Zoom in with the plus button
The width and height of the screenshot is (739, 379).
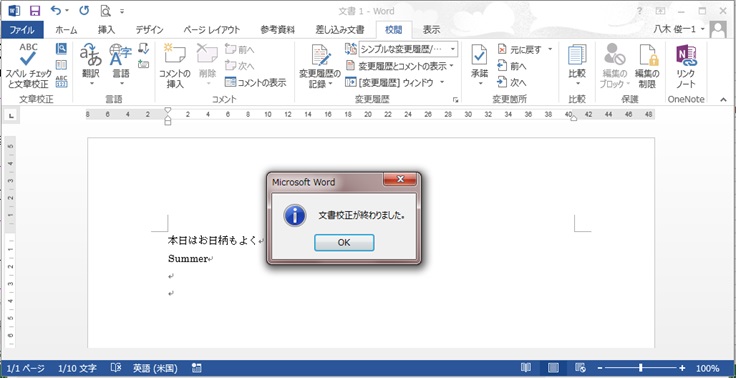(x=682, y=368)
